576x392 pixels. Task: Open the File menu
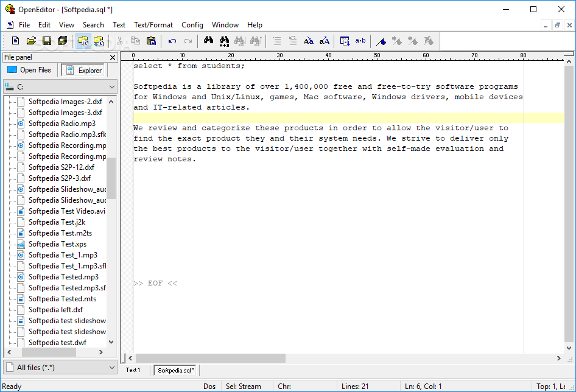tap(24, 25)
